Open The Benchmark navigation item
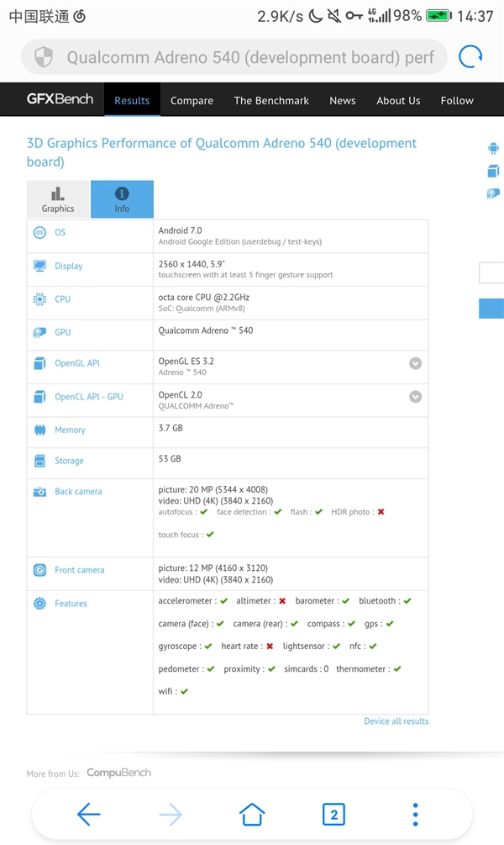 click(x=271, y=100)
